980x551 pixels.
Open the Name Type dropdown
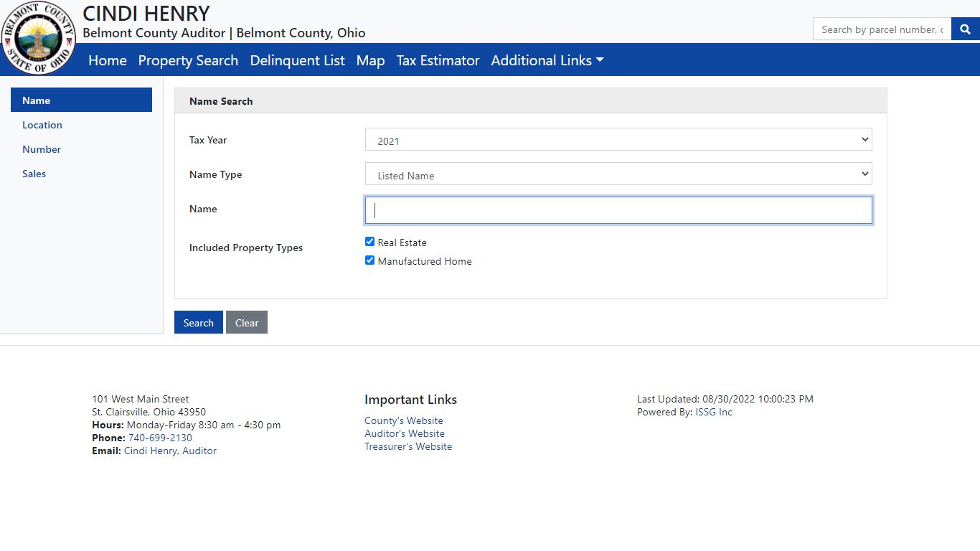point(618,174)
